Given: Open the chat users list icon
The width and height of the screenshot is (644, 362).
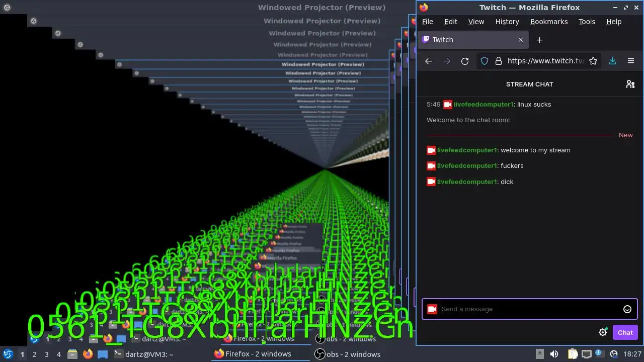Looking at the screenshot, I should click(630, 84).
